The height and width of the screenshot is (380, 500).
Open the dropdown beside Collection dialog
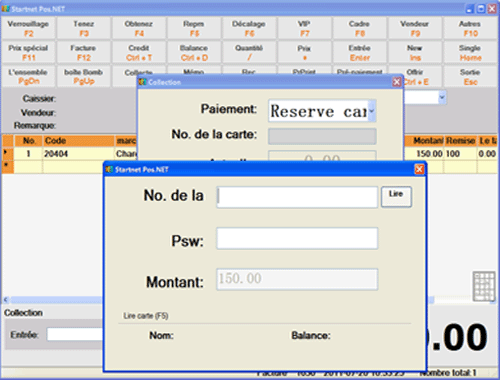coord(442,98)
